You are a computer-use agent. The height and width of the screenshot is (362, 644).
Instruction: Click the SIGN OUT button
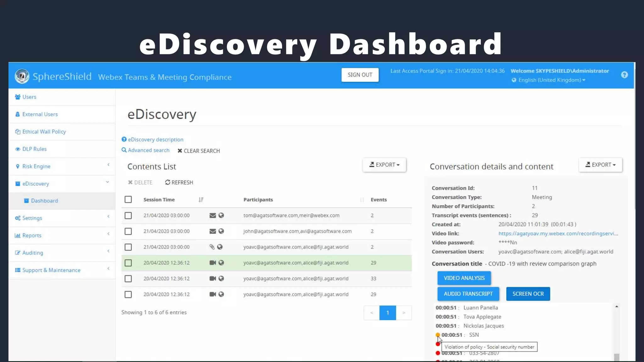tap(360, 75)
